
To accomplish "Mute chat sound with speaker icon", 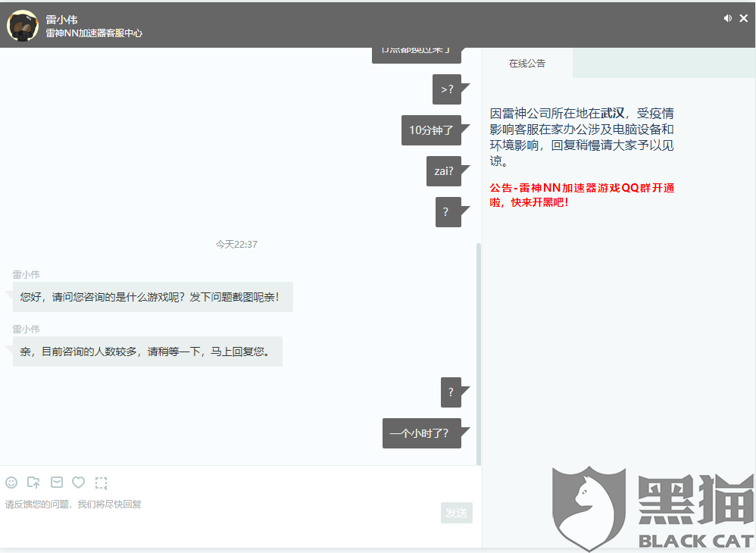I will coord(727,18).
